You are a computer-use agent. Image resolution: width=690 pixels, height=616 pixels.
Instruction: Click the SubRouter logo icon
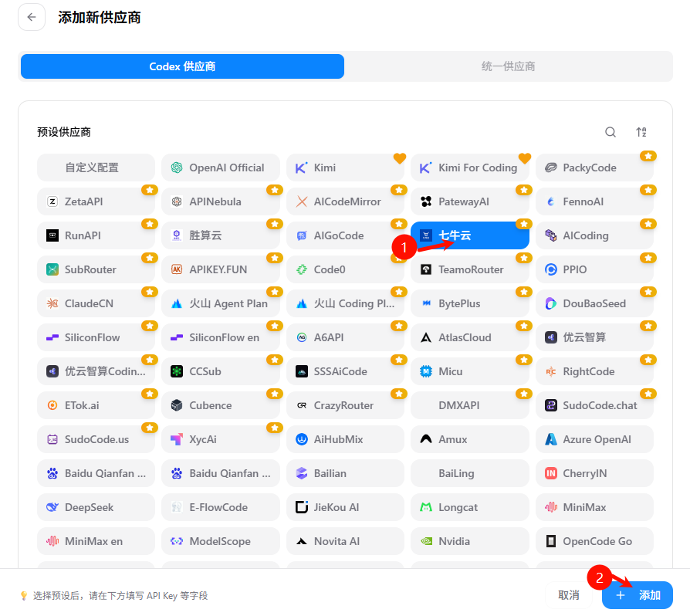click(x=52, y=269)
